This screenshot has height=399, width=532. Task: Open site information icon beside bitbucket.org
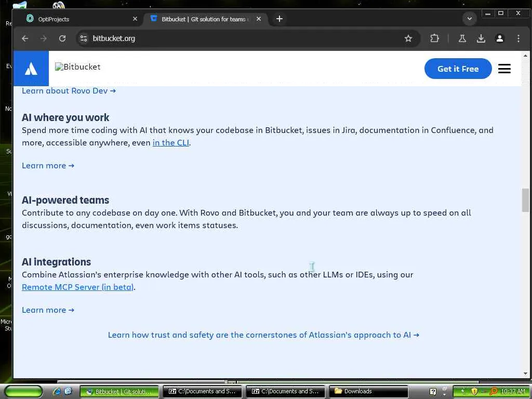tap(84, 38)
